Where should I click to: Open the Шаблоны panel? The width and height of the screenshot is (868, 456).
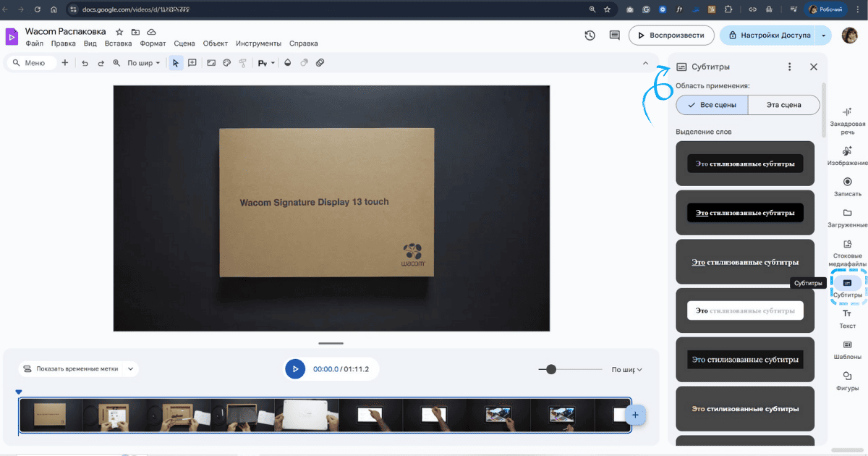pos(846,347)
